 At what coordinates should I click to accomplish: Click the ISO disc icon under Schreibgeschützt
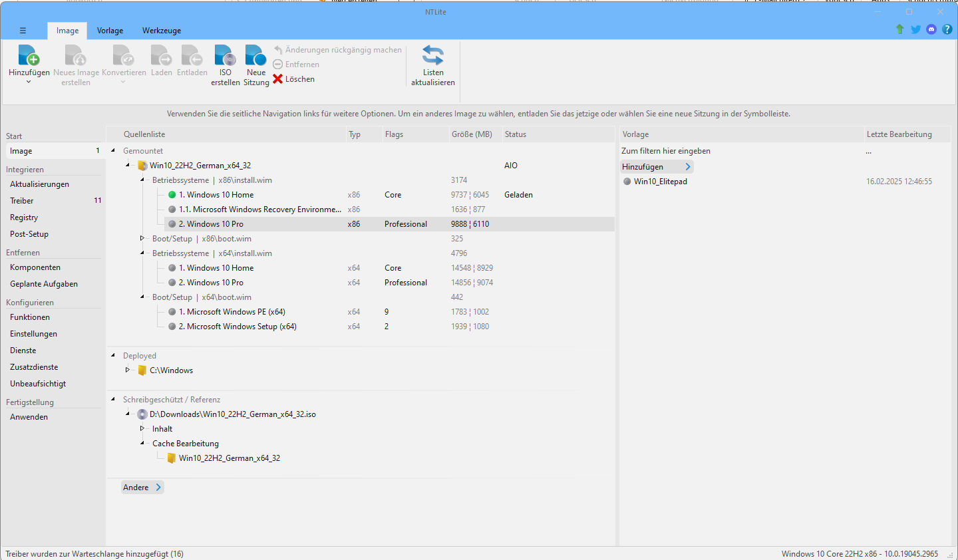[142, 414]
